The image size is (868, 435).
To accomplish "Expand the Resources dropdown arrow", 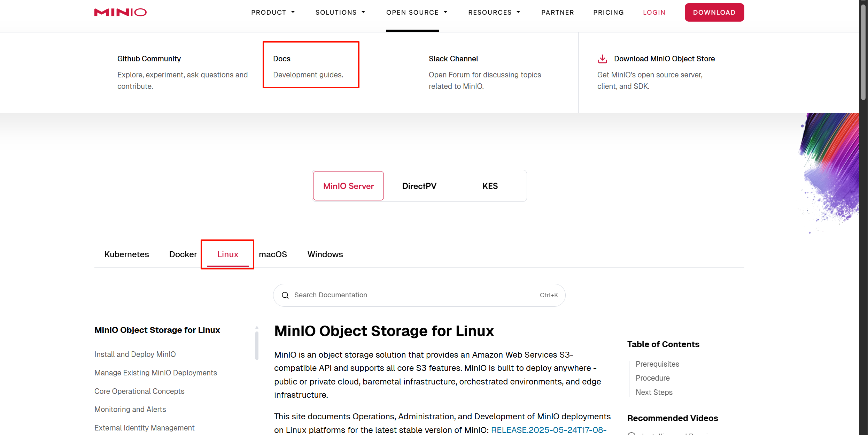I will coord(518,12).
